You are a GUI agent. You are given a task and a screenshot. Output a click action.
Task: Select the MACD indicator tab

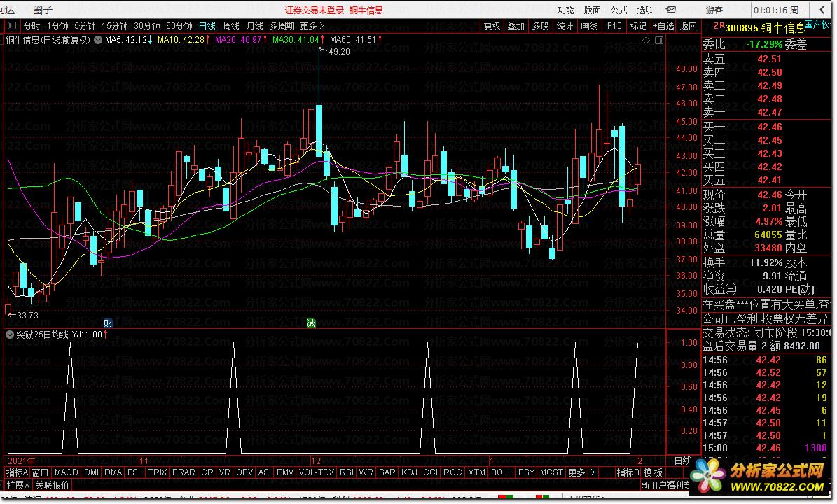(67, 472)
